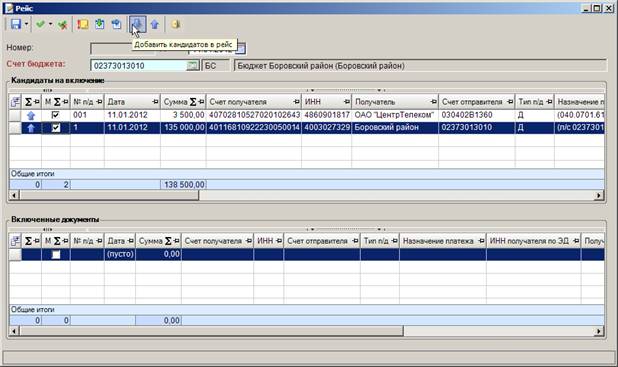Uncheck the checkbox in the Боровский район row
This screenshot has height=367, width=618.
56,128
